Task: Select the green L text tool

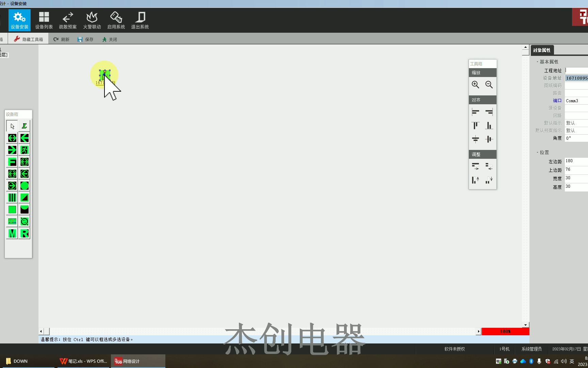Action: 24,126
